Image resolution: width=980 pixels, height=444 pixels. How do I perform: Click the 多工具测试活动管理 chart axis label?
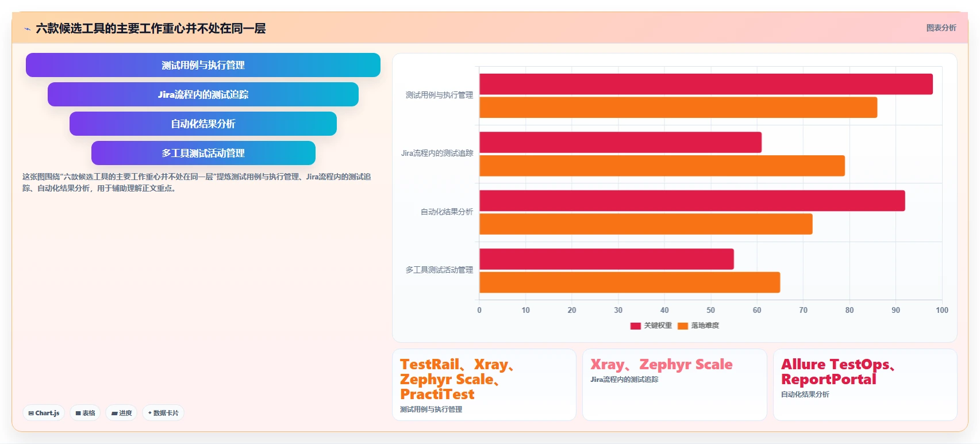click(x=439, y=270)
